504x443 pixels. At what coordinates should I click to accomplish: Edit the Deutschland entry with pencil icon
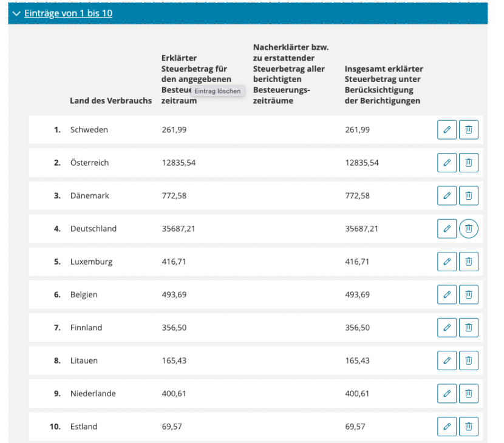point(447,228)
